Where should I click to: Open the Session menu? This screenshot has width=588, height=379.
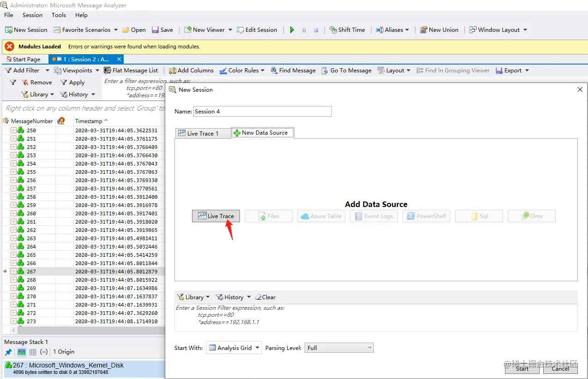coord(32,15)
